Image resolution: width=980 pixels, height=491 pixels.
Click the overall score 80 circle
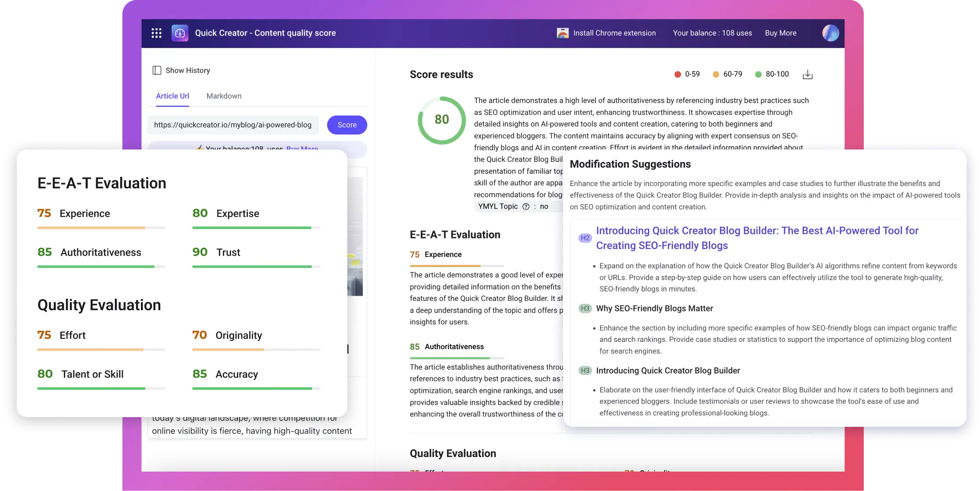442,120
